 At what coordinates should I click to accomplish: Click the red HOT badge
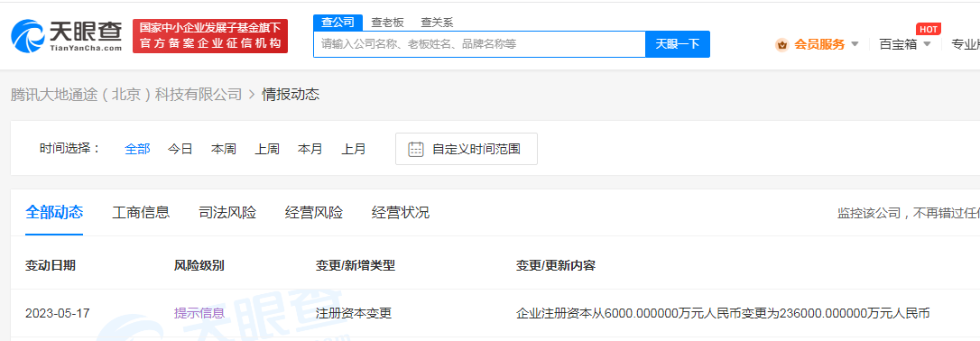[x=929, y=30]
